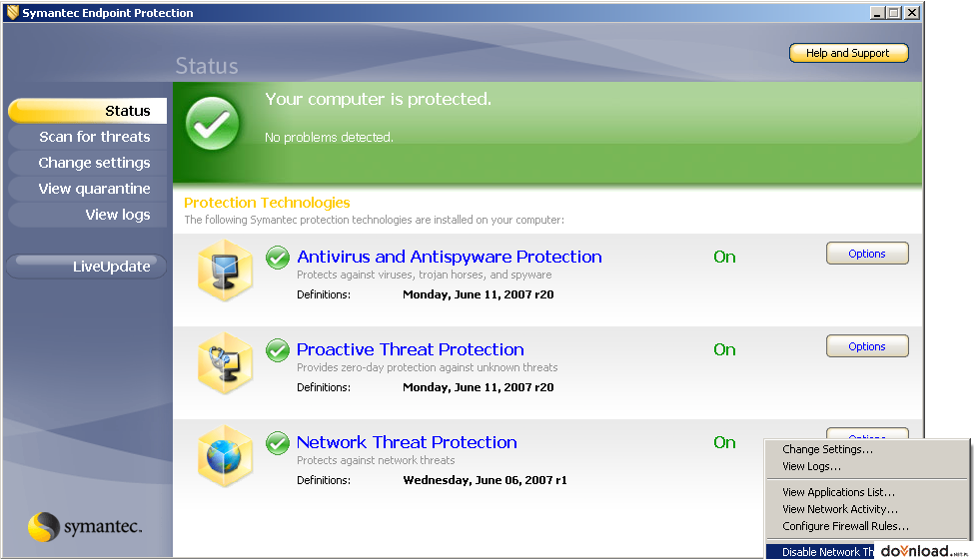This screenshot has height=560, width=974.
Task: Choose Configure Firewall Rules... menu entry
Action: point(866,526)
